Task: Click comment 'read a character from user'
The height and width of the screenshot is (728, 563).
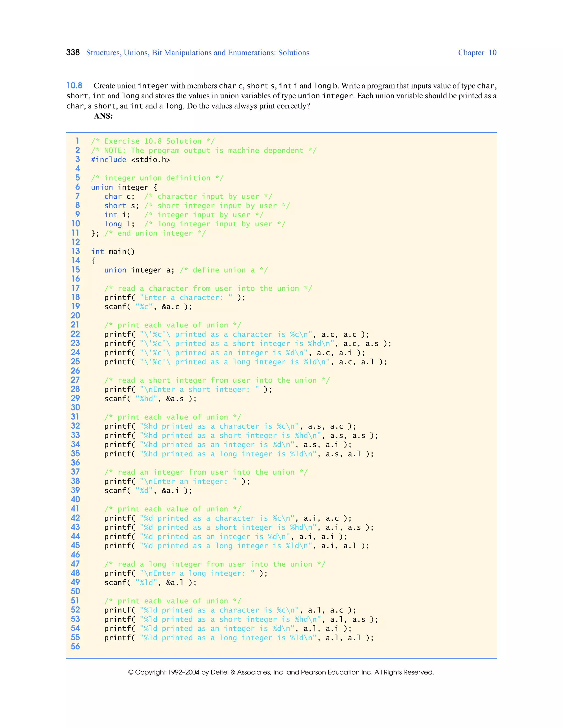Action: pos(208,288)
